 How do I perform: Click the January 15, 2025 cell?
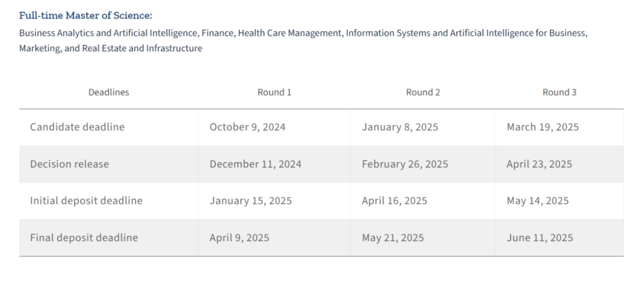[250, 201]
